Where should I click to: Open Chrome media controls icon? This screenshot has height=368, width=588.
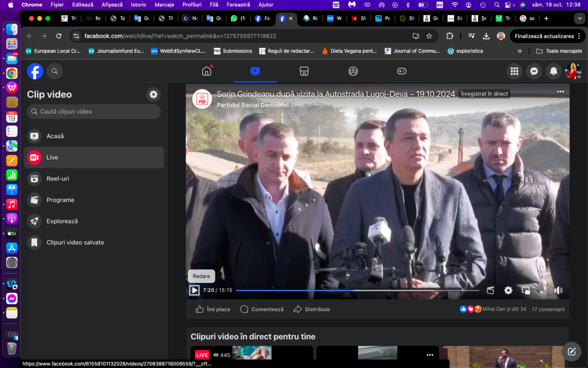point(472,36)
